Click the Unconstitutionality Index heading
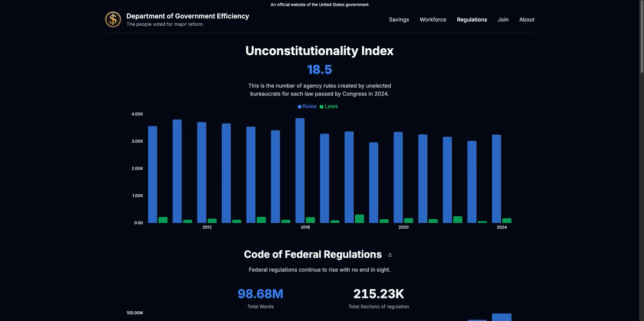This screenshot has height=321, width=644. tap(319, 51)
